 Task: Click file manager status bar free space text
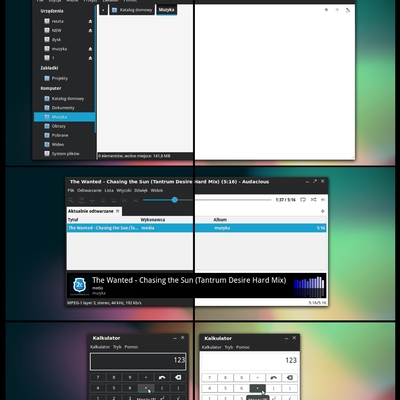pyautogui.click(x=134, y=156)
